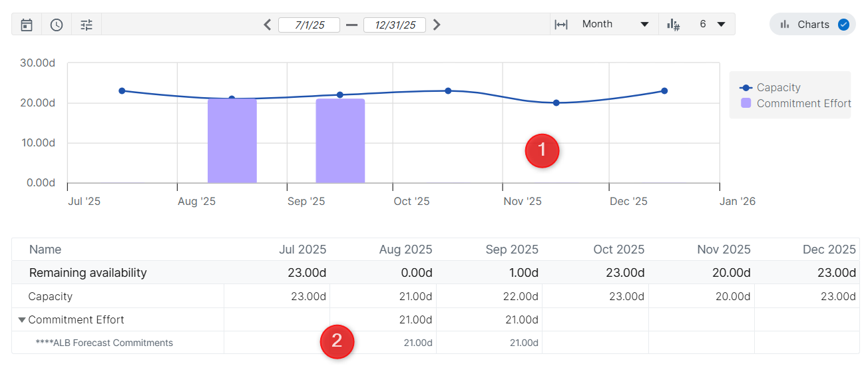Click the Aug 2025 column header
This screenshot has height=366, width=868.
click(405, 250)
